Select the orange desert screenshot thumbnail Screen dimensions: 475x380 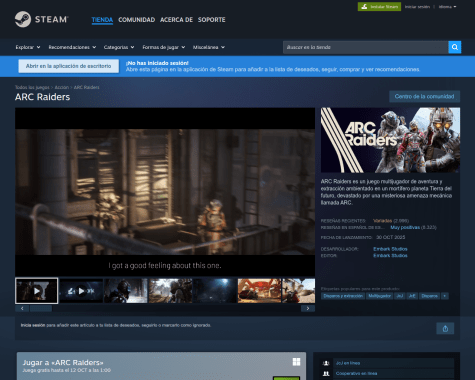point(259,291)
